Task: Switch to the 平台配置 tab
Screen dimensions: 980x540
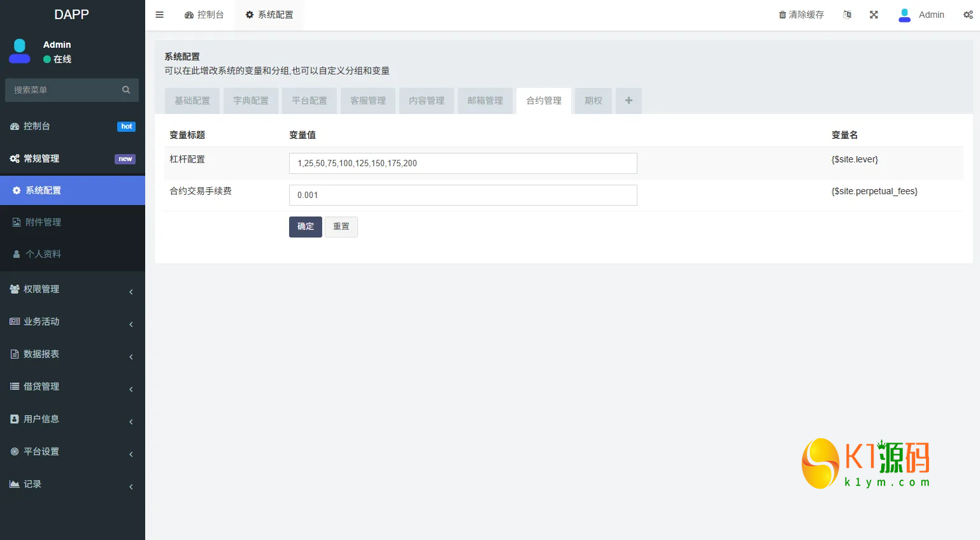Action: coord(309,101)
